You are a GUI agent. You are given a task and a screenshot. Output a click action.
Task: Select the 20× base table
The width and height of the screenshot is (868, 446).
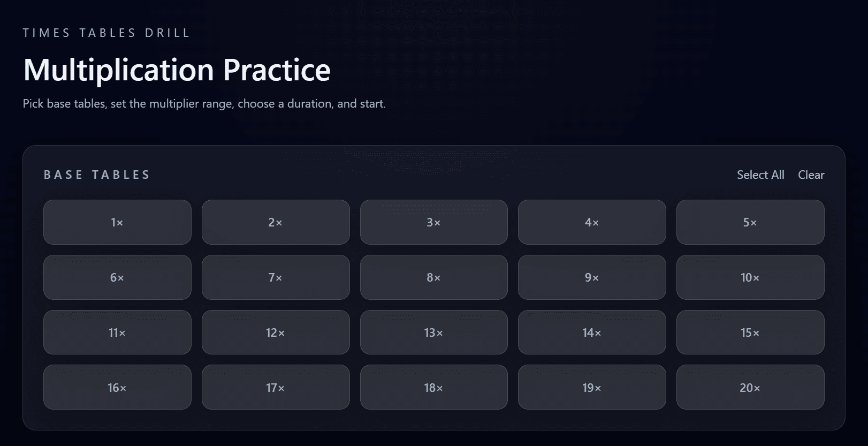pos(750,387)
